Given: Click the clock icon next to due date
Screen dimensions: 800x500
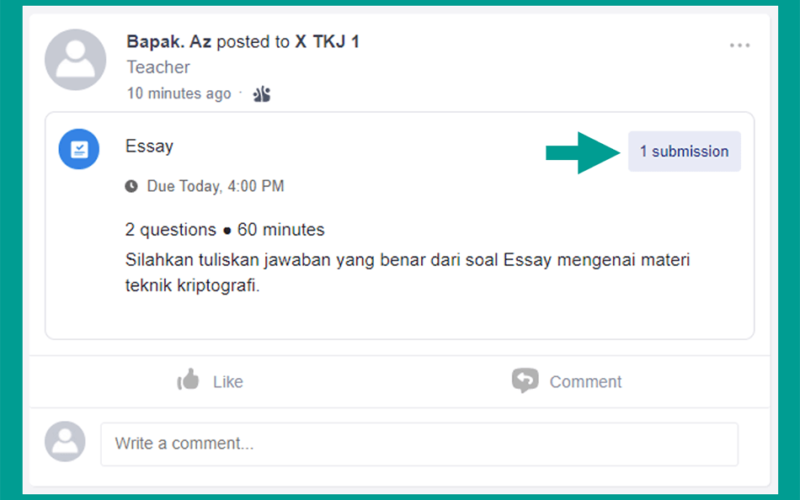Looking at the screenshot, I should pyautogui.click(x=131, y=186).
